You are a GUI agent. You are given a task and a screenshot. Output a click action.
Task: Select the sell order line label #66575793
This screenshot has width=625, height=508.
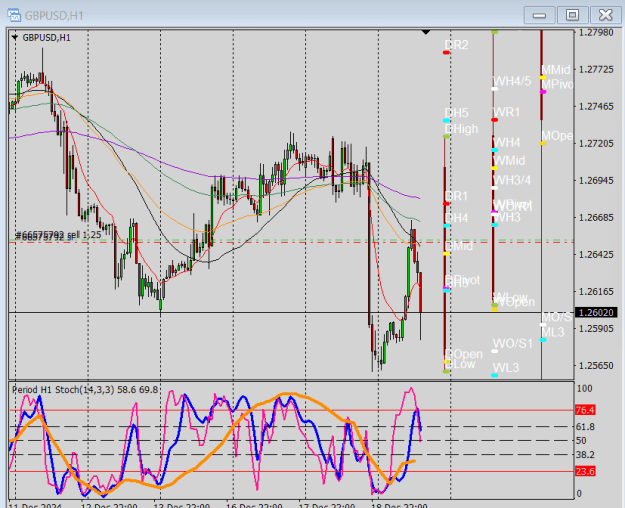click(58, 235)
